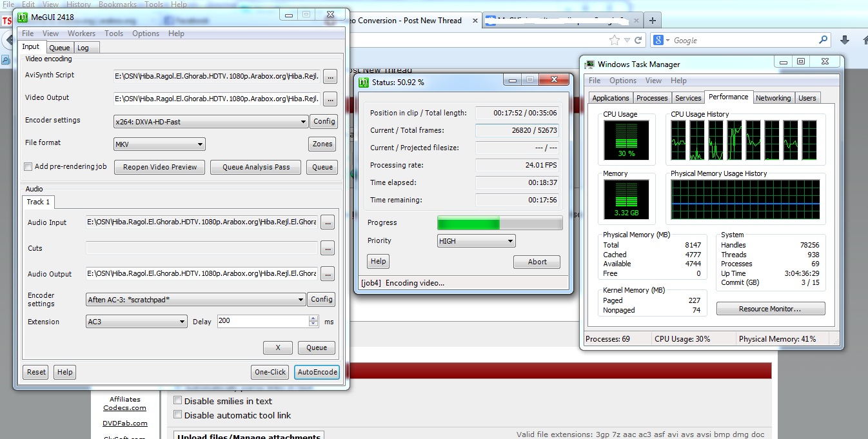The image size is (868, 439).
Task: Click the Queue button in Video encoding
Action: tap(322, 167)
